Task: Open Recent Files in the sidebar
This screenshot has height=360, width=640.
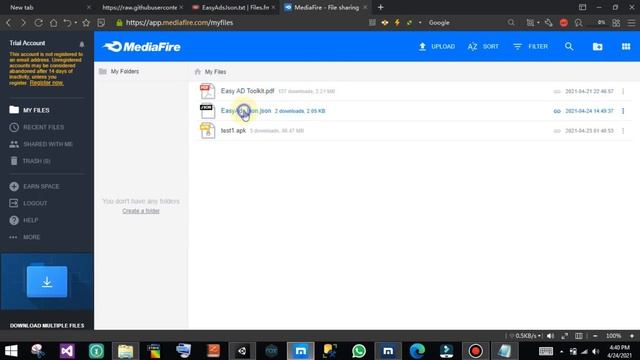Action: click(x=37, y=127)
